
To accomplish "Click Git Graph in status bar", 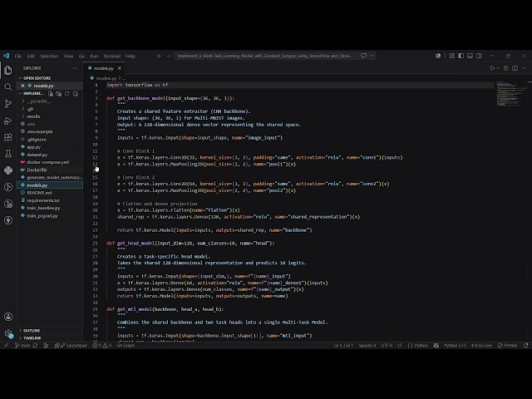I will tap(126, 346).
